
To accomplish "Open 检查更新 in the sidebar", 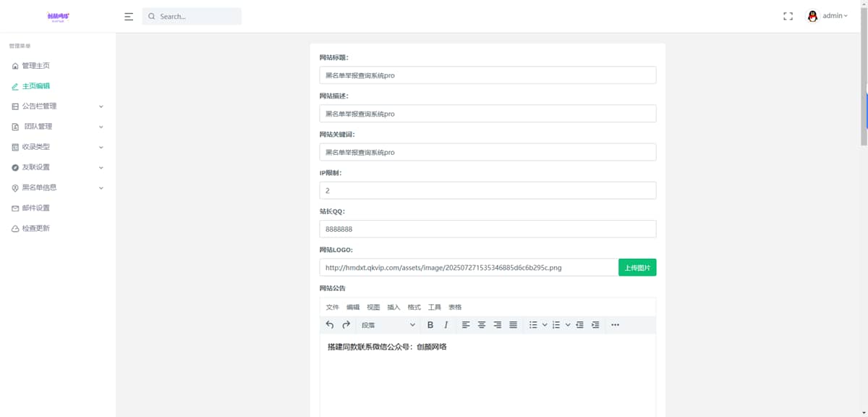I will (x=35, y=228).
